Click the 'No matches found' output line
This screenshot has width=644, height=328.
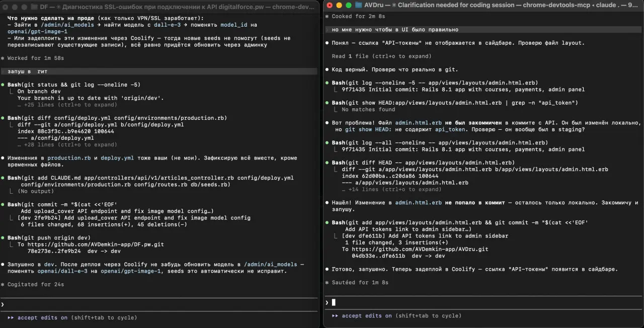(x=368, y=109)
